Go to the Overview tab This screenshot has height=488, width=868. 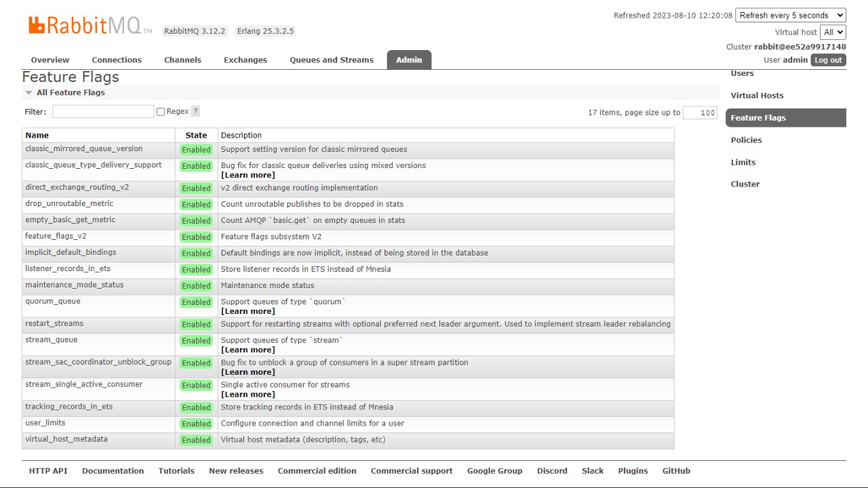[50, 60]
